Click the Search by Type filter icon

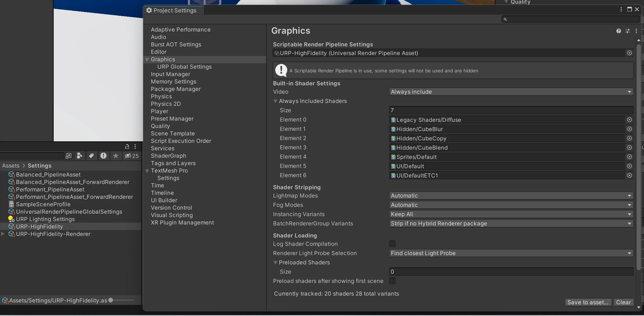click(79, 156)
